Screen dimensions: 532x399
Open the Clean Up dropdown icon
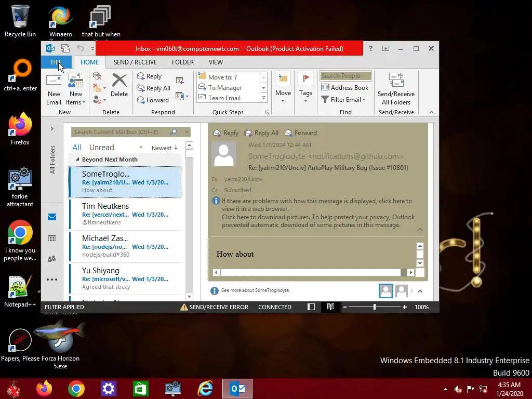point(99,88)
